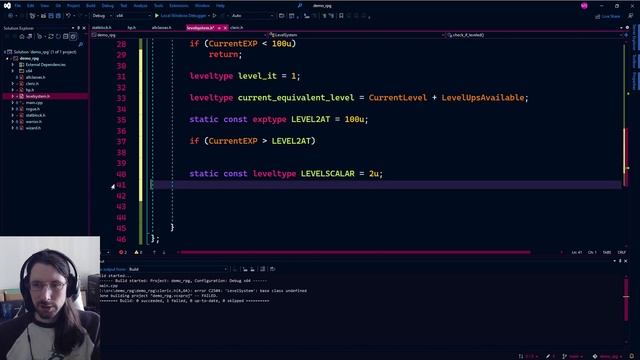640x360 pixels.
Task: Switch to the hp.h tab
Action: click(131, 28)
